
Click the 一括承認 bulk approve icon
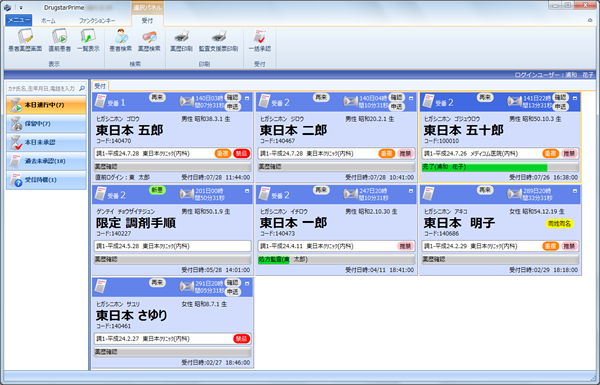pyautogui.click(x=260, y=41)
